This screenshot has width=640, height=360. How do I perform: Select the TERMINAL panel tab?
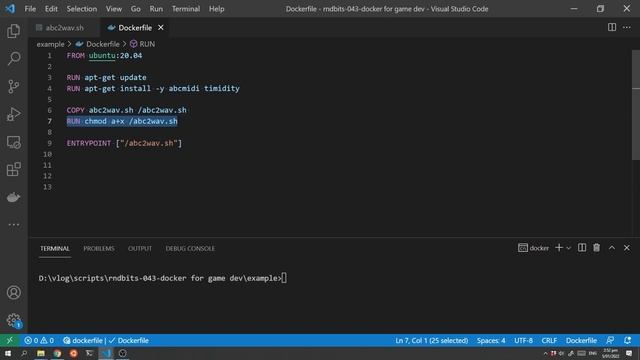pyautogui.click(x=55, y=248)
